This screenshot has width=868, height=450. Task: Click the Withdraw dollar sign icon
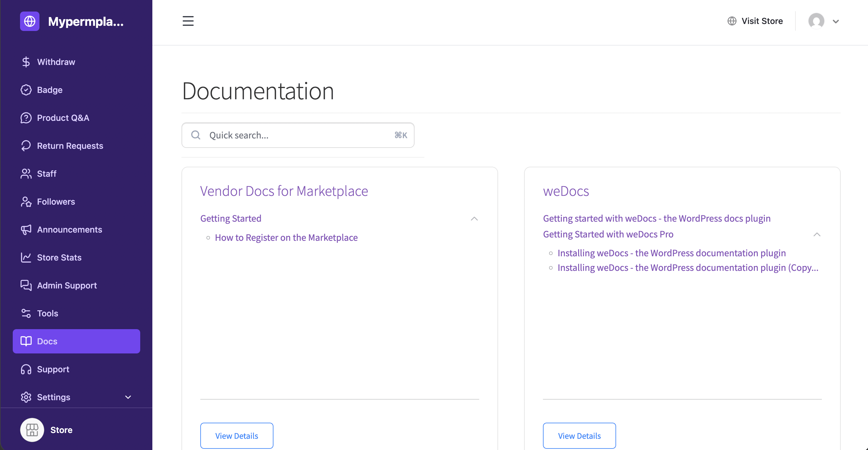pos(26,62)
